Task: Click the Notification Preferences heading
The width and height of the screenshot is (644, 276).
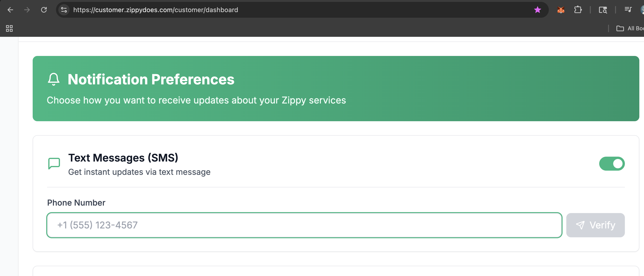Action: coord(150,79)
